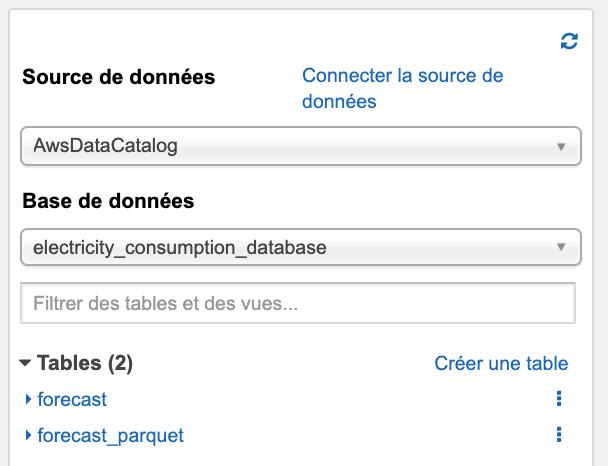Click the Source de données heading label

[x=118, y=77]
